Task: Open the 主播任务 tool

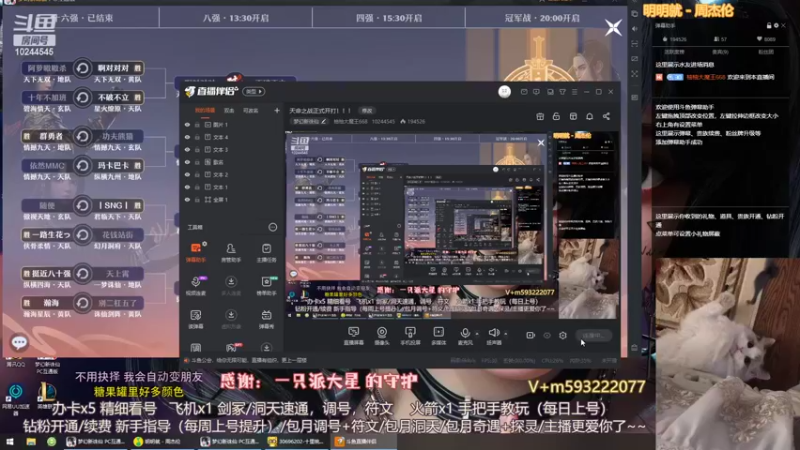Action: 266,252
